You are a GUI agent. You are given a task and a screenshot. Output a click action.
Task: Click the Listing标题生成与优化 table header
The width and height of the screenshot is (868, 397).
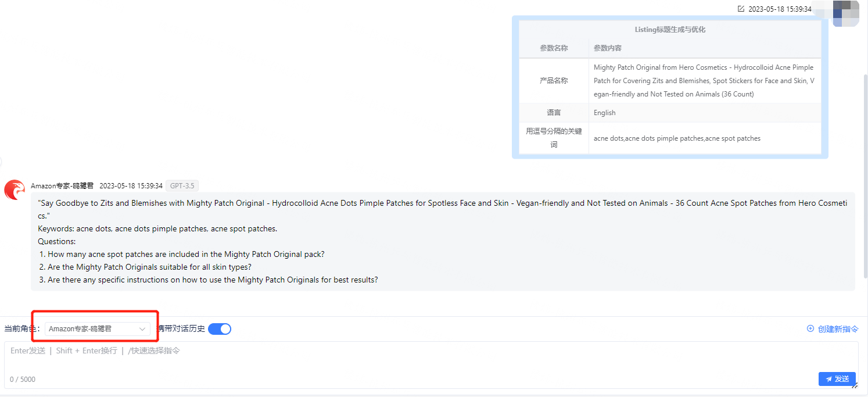(x=670, y=30)
